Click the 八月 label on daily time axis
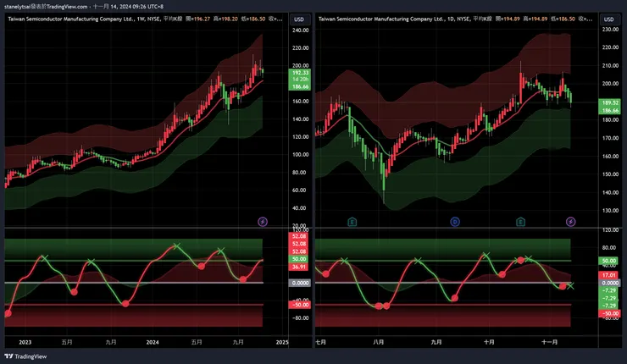Viewport: 627px width, 364px height. pos(378,342)
